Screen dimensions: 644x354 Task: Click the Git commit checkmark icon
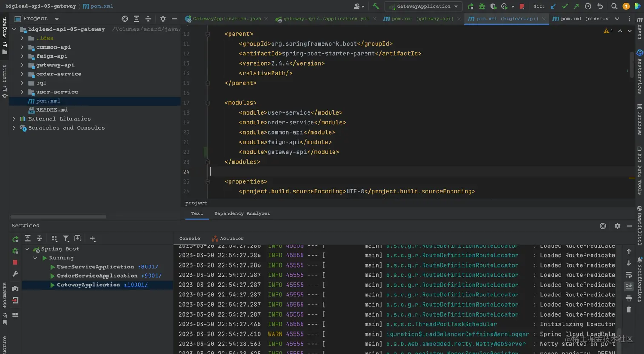tap(565, 6)
